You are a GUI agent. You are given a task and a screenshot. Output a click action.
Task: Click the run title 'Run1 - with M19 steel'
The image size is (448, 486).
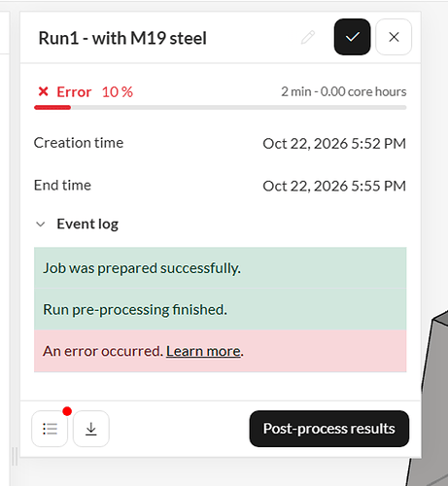(122, 38)
